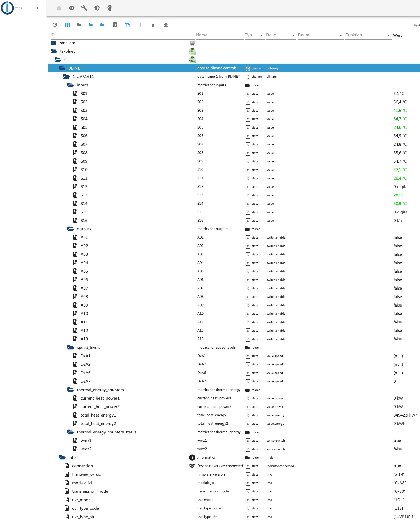Click the blue folder toolbar icon

(102, 25)
